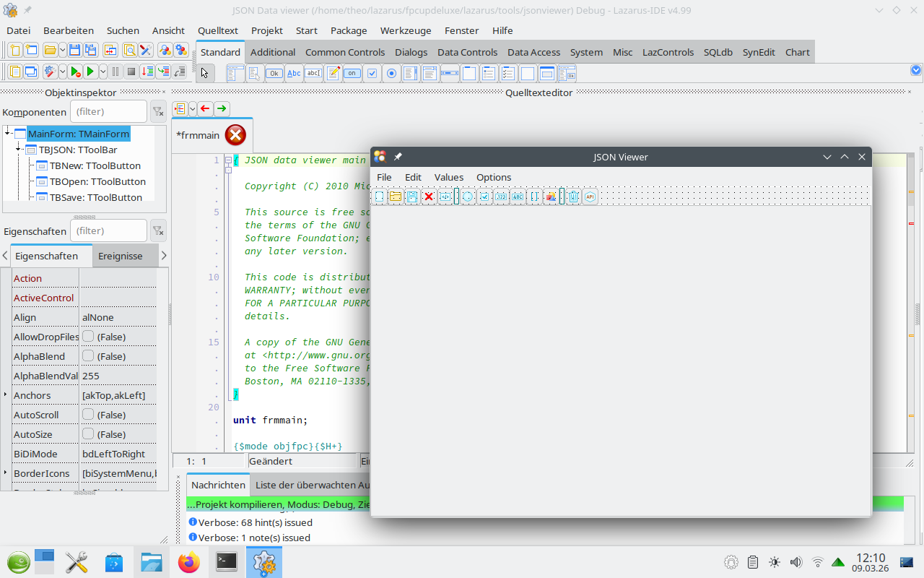This screenshot has height=578, width=924.
Task: Open Firefox from the taskbar
Action: [189, 562]
